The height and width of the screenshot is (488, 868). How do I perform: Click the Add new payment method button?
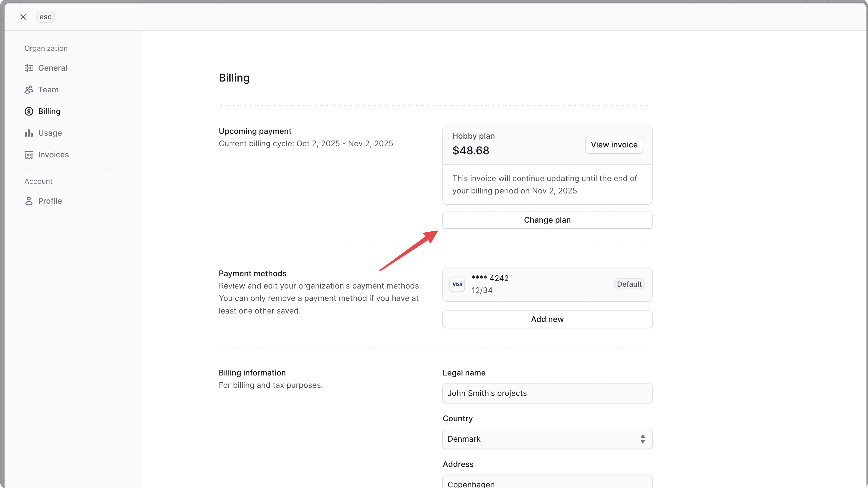[x=547, y=319]
